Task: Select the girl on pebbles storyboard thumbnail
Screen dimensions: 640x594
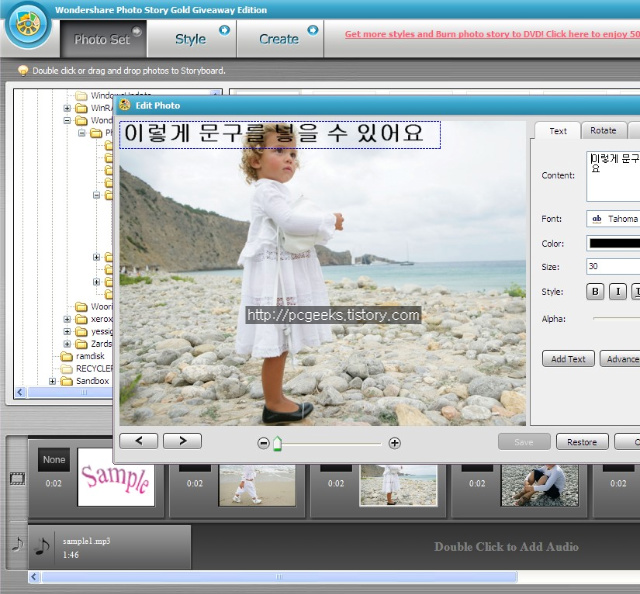Action: [398, 485]
